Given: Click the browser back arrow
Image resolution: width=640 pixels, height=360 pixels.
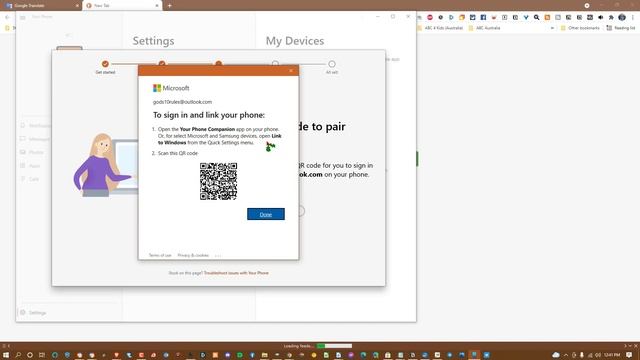Looking at the screenshot, I should point(7,17).
